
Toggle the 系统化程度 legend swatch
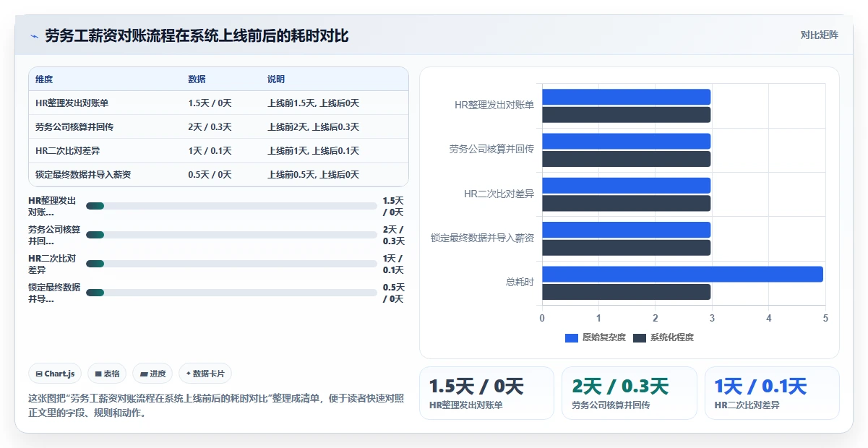[640, 337]
